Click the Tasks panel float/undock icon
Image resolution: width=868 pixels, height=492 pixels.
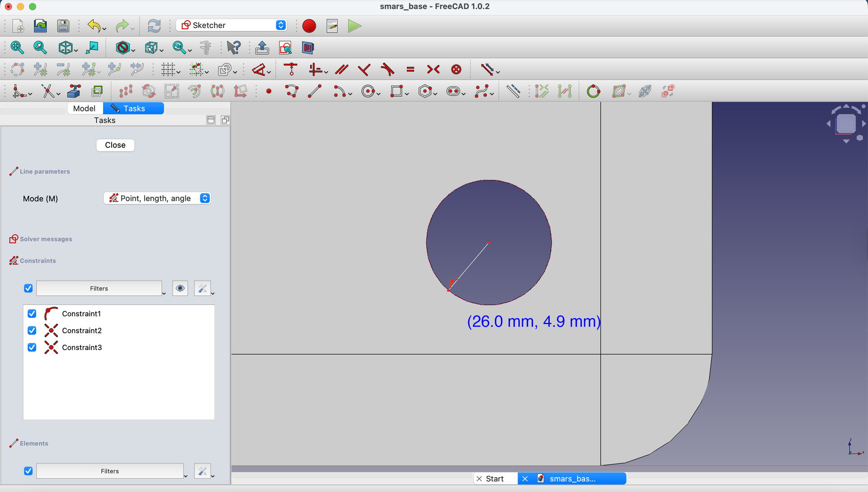tap(225, 120)
